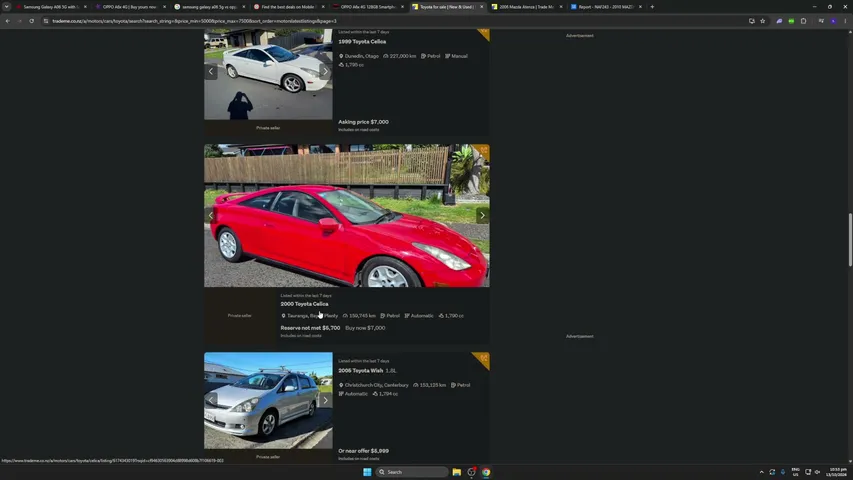This screenshot has width=853, height=480.
Task: Open ENG US language switcher
Action: click(795, 472)
